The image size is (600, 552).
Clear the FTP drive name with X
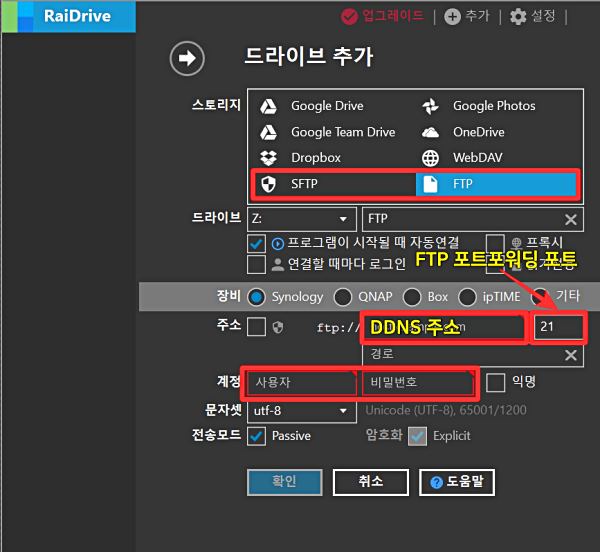click(x=571, y=220)
